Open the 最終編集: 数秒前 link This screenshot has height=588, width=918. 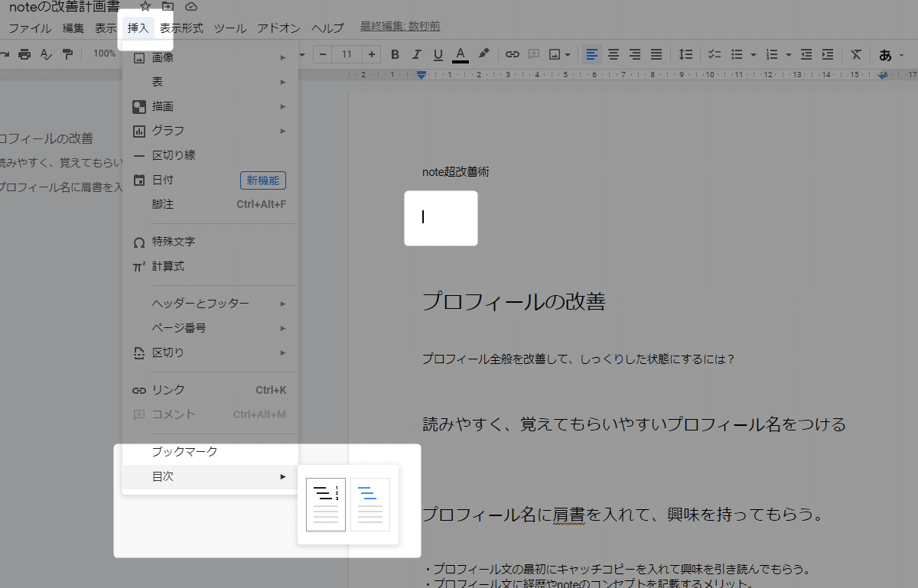point(400,27)
